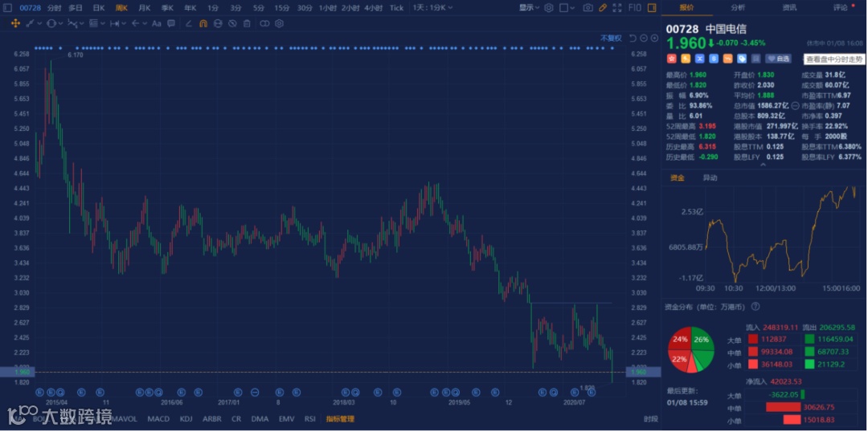Image resolution: width=868 pixels, height=432 pixels.
Task: Click the red star badge icon
Action: coord(671,58)
